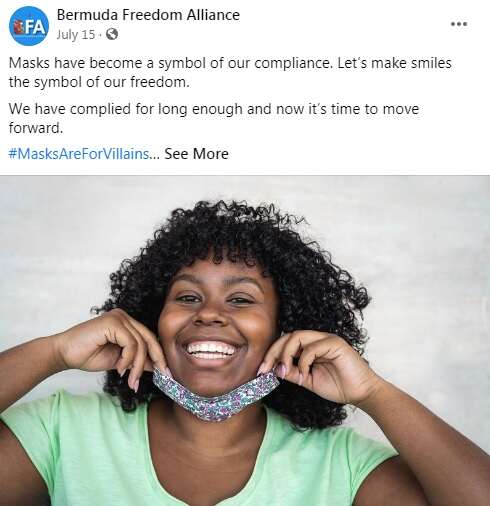Click the sentence beginning 'Masks have become'
This screenshot has height=506, width=490.
(x=171, y=63)
